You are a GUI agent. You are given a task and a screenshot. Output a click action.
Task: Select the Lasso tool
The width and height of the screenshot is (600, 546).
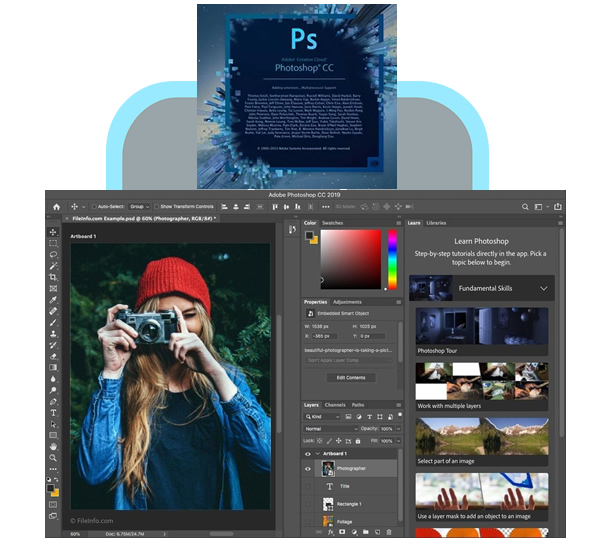(53, 254)
